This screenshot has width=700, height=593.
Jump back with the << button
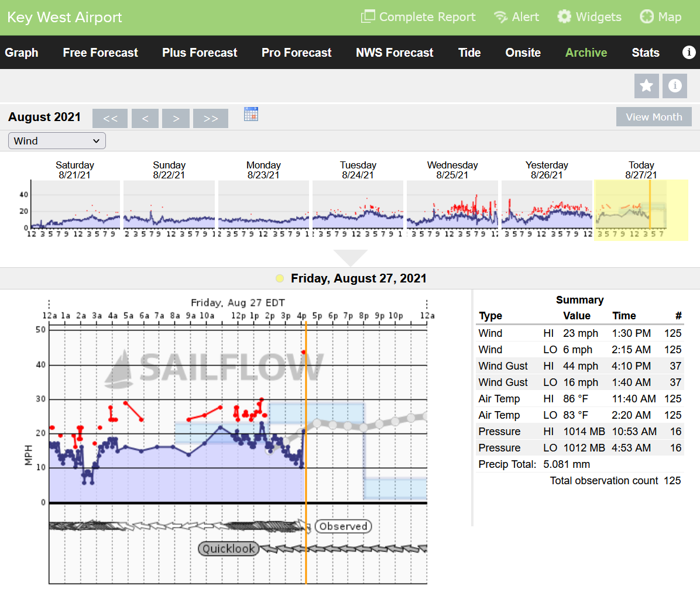pos(110,118)
